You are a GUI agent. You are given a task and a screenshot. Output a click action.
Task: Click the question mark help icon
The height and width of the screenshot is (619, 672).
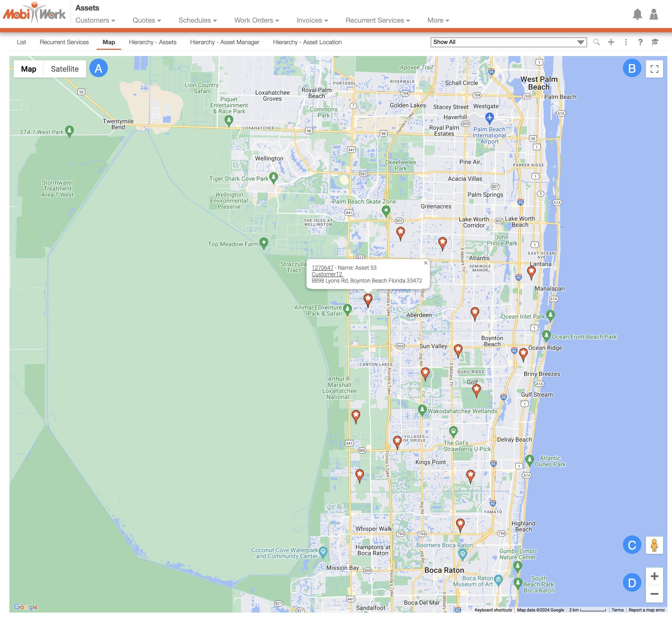[640, 42]
